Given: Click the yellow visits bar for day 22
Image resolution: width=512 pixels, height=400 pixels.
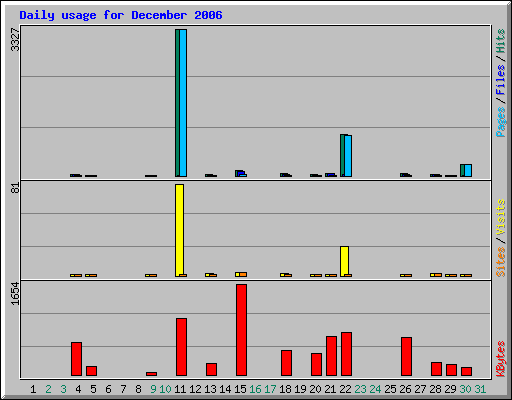Looking at the screenshot, I should [344, 261].
